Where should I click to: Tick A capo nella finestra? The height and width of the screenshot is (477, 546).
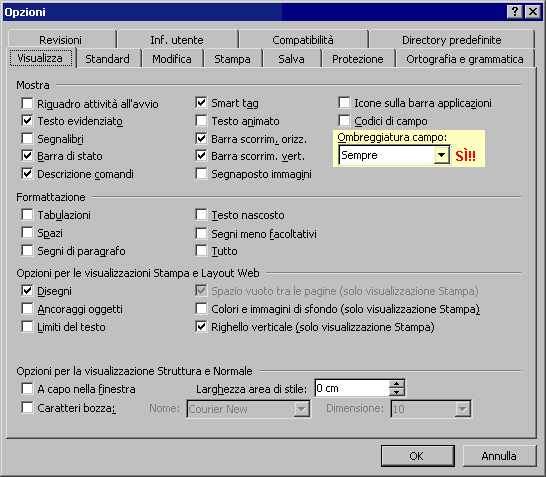tap(27, 389)
